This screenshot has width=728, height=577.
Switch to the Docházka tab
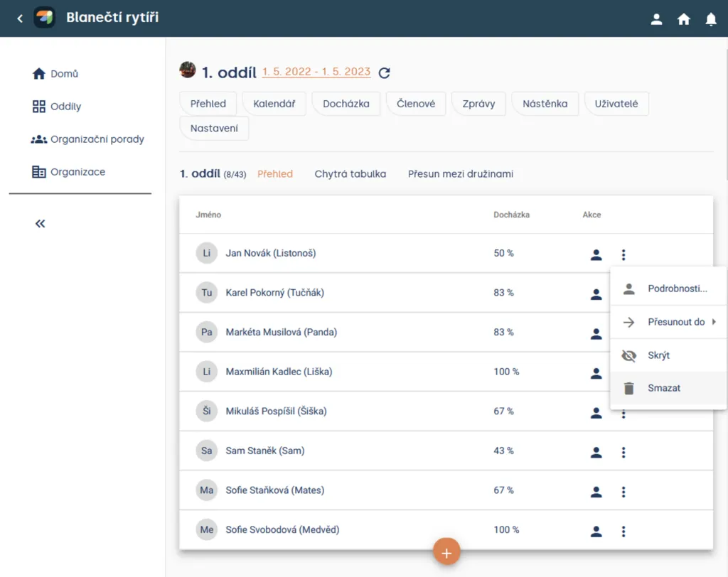[346, 104]
